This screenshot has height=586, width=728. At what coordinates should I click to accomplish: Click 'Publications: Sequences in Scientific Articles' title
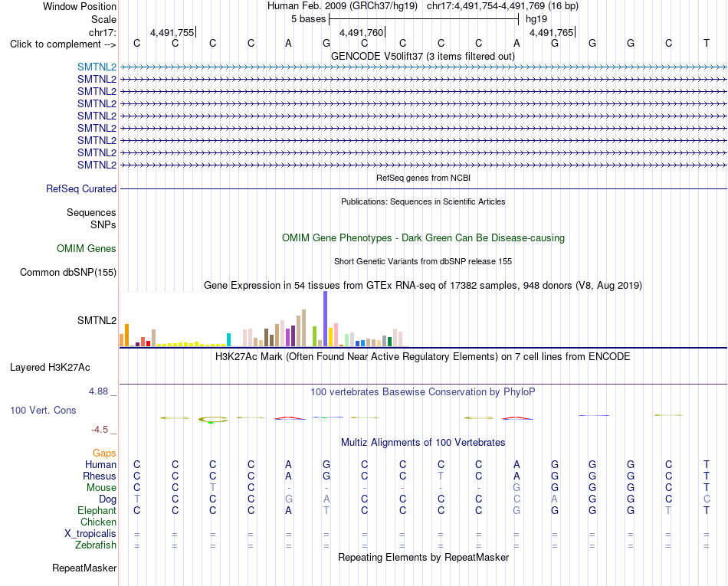[423, 201]
